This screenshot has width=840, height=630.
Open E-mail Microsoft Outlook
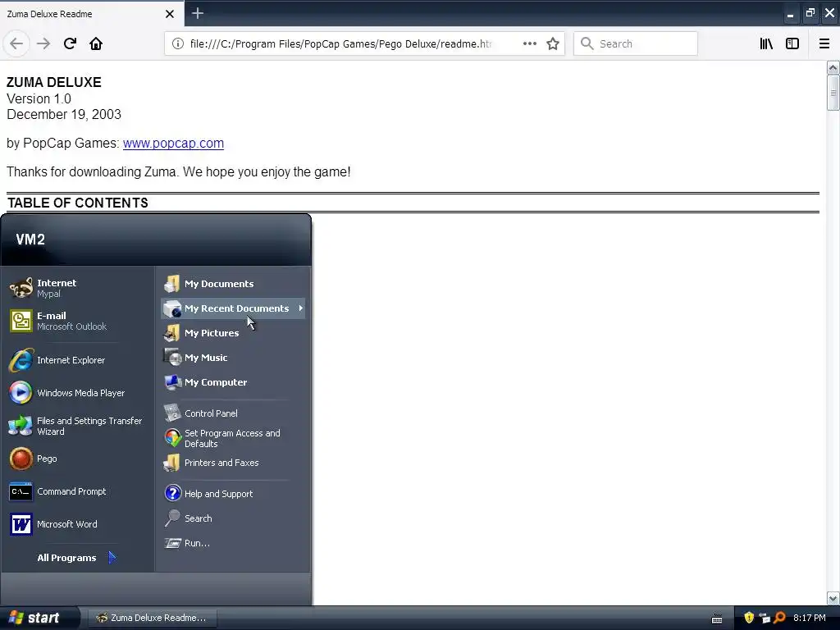click(78, 321)
